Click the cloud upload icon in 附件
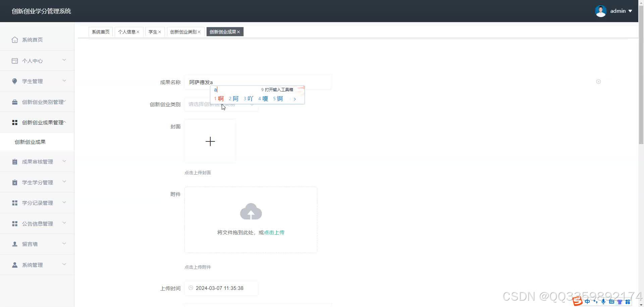 point(251,211)
